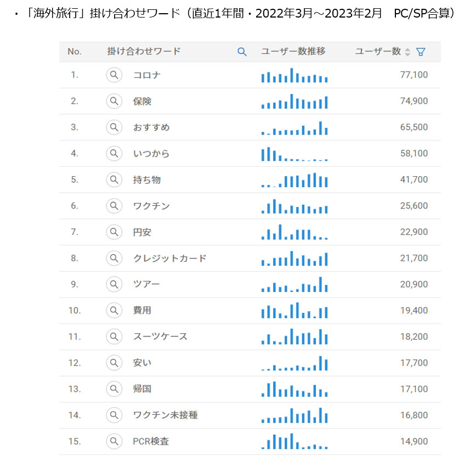Select the ワクチン keyword text
Image resolution: width=476 pixels, height=461 pixels.
(x=151, y=206)
